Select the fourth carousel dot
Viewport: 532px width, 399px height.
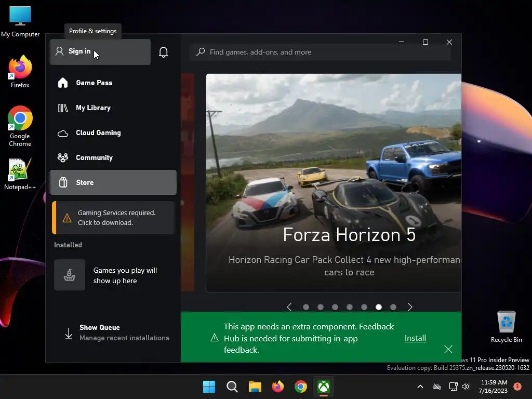[x=350, y=307]
